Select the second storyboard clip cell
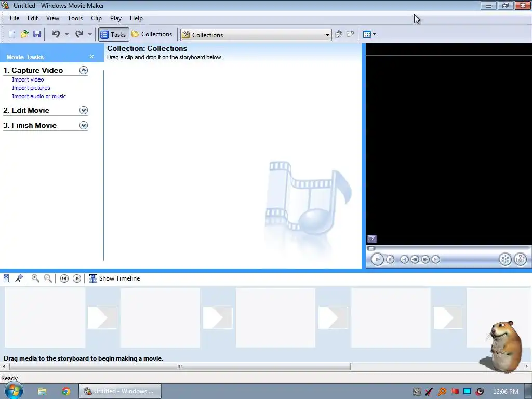The width and height of the screenshot is (532, 399). (x=160, y=317)
